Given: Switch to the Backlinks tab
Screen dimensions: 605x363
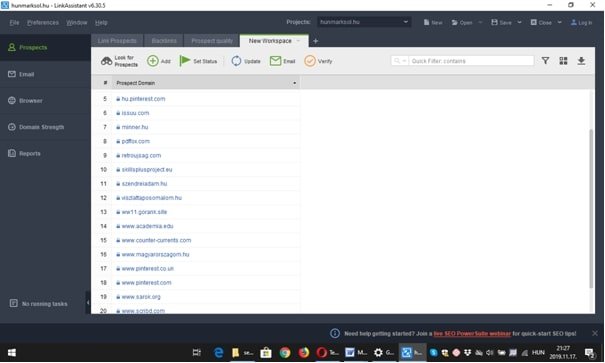Looking at the screenshot, I should pos(164,41).
